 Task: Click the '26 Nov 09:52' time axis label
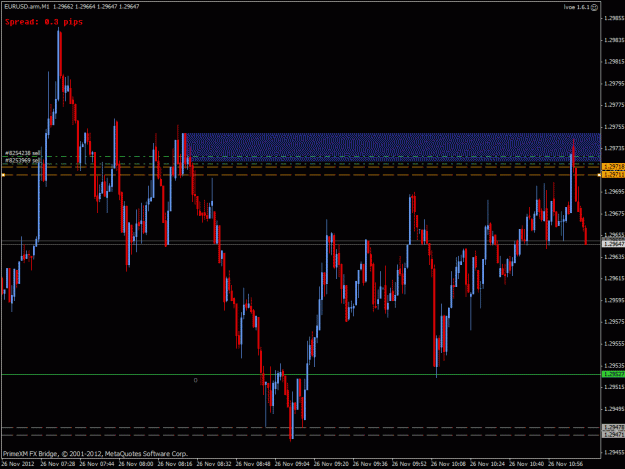pos(409,464)
